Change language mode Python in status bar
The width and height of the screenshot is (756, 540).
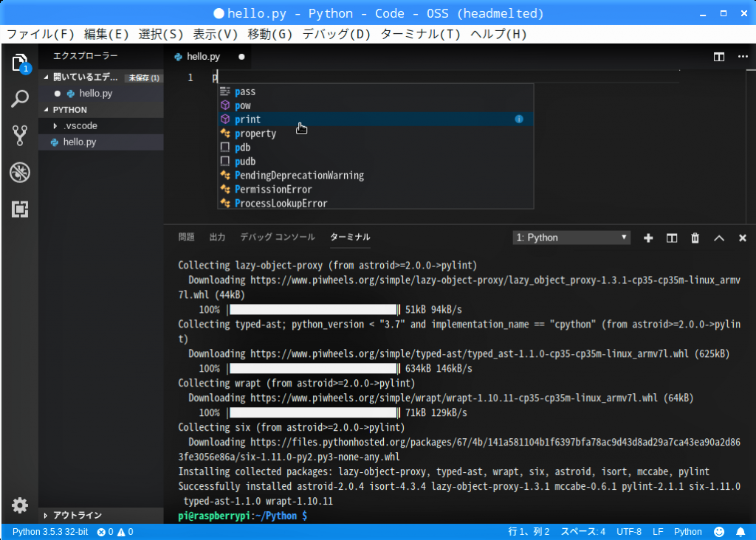pos(687,532)
